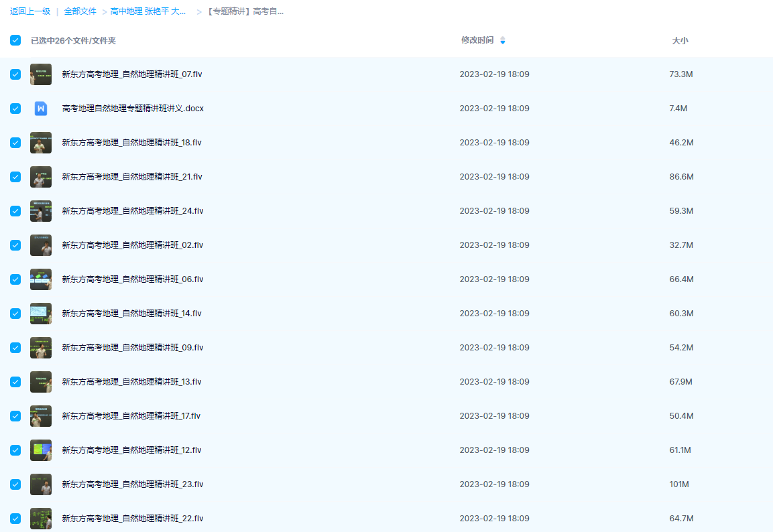
Task: Sort files by the 修改时间 column header
Action: 477,40
